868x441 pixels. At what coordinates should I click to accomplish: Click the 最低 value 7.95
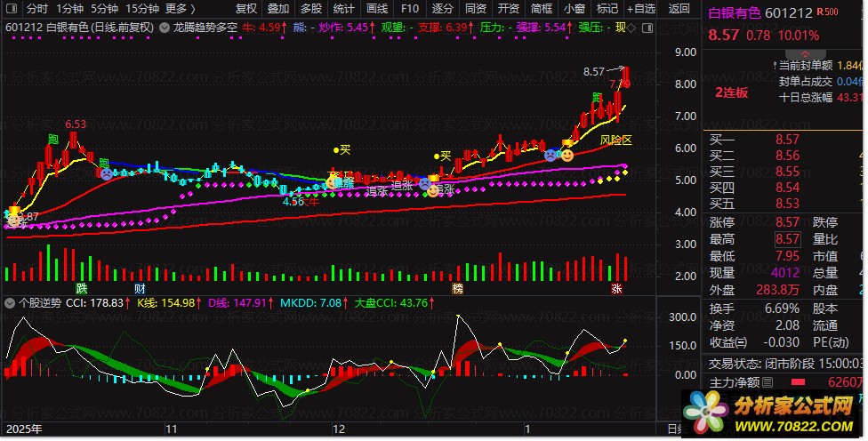pyautogui.click(x=787, y=256)
